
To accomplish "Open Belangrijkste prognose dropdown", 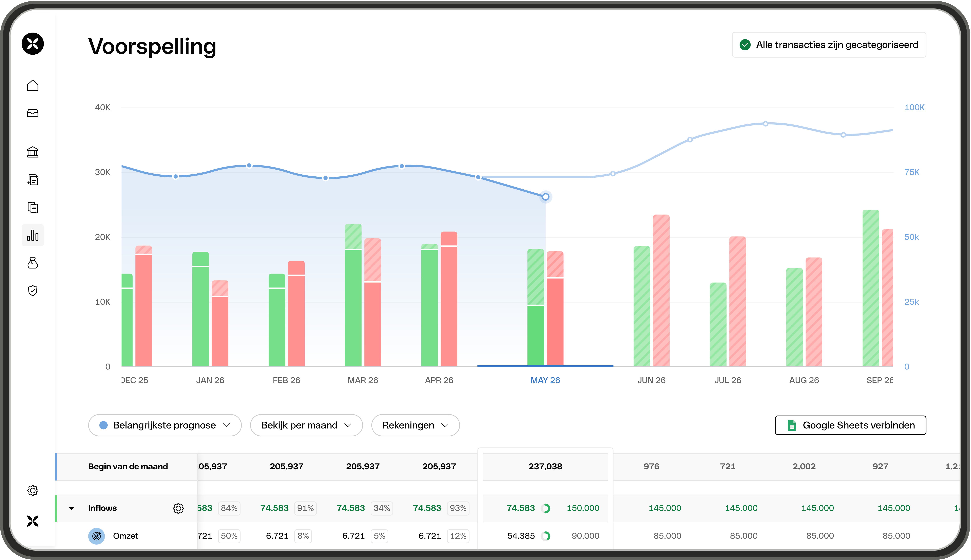I will (165, 425).
